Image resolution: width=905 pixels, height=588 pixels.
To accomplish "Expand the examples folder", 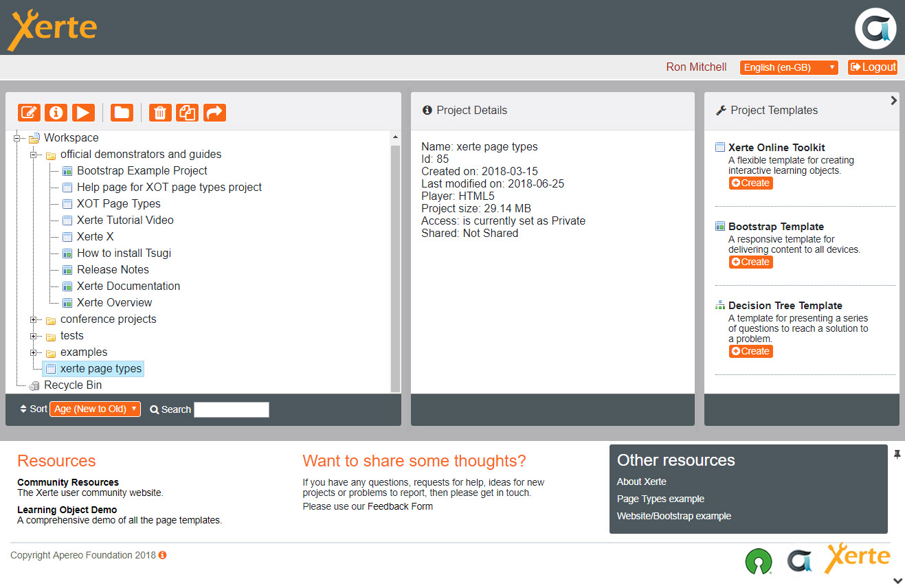I will tap(33, 352).
